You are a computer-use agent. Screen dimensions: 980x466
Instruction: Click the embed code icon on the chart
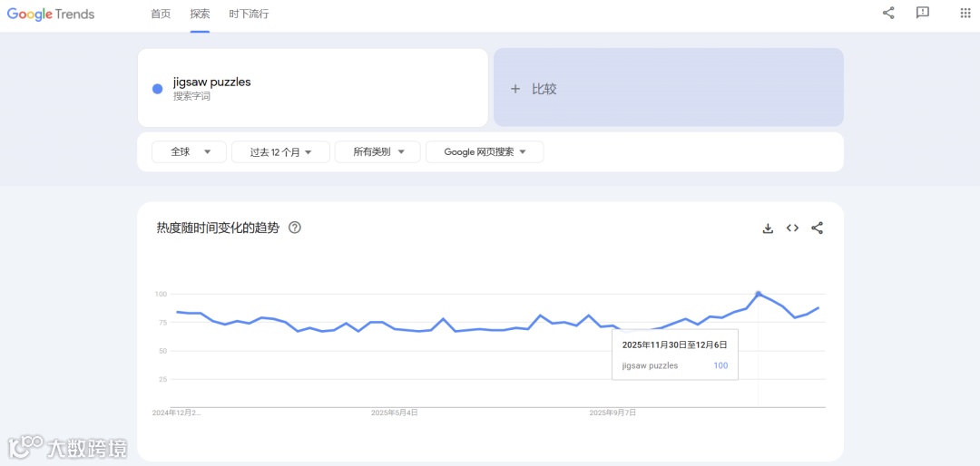792,228
